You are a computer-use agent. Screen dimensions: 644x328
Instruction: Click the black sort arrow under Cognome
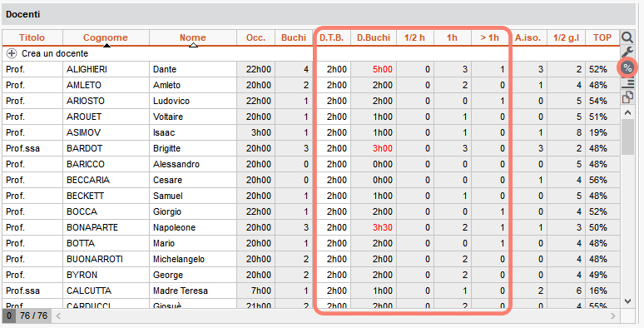[x=107, y=45]
